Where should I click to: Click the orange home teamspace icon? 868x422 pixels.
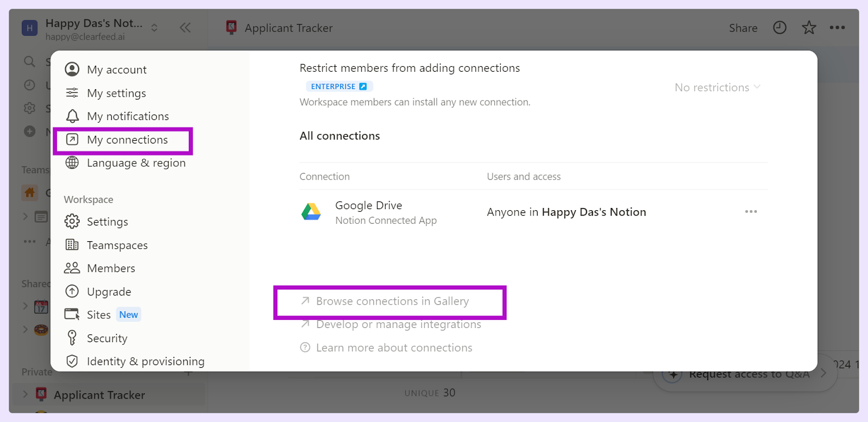pyautogui.click(x=29, y=192)
